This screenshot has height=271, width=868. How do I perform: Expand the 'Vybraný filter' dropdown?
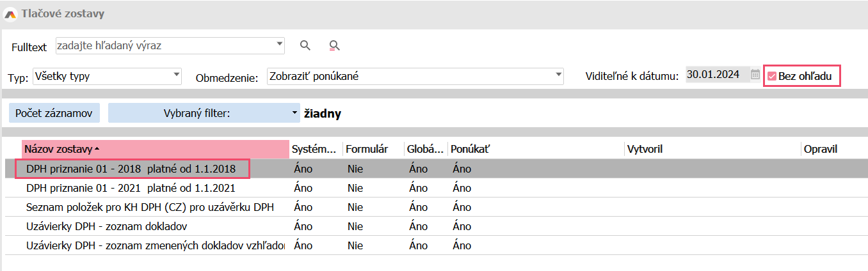(294, 113)
